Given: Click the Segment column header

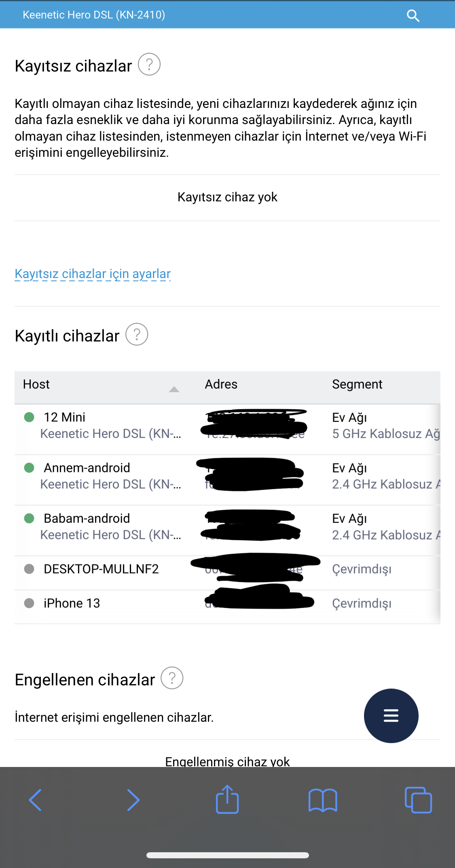Looking at the screenshot, I should [x=357, y=384].
